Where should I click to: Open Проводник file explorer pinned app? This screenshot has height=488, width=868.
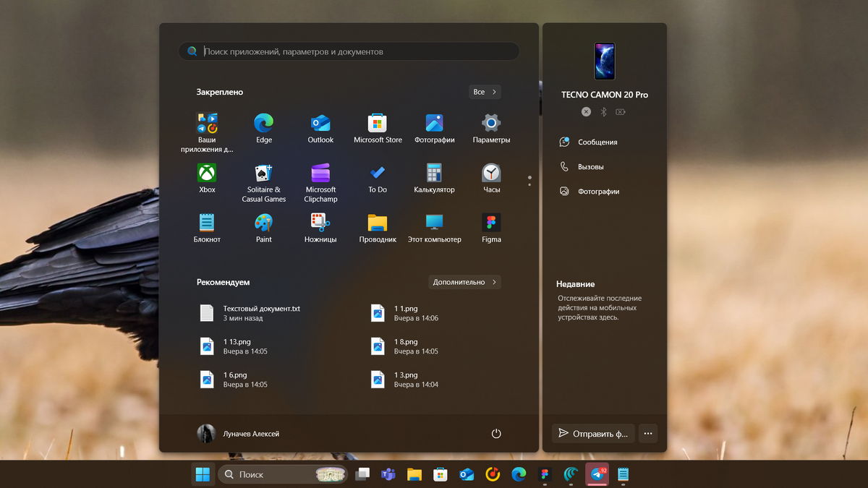point(378,228)
